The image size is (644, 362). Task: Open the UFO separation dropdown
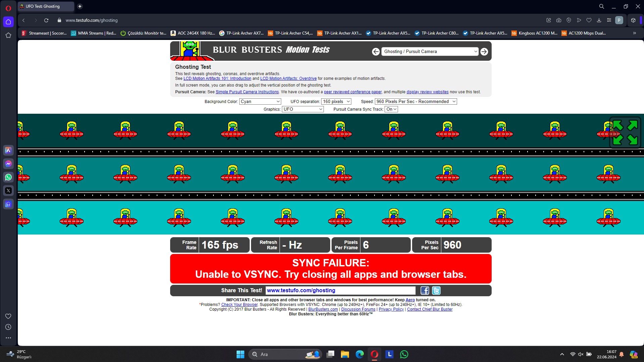(x=336, y=102)
